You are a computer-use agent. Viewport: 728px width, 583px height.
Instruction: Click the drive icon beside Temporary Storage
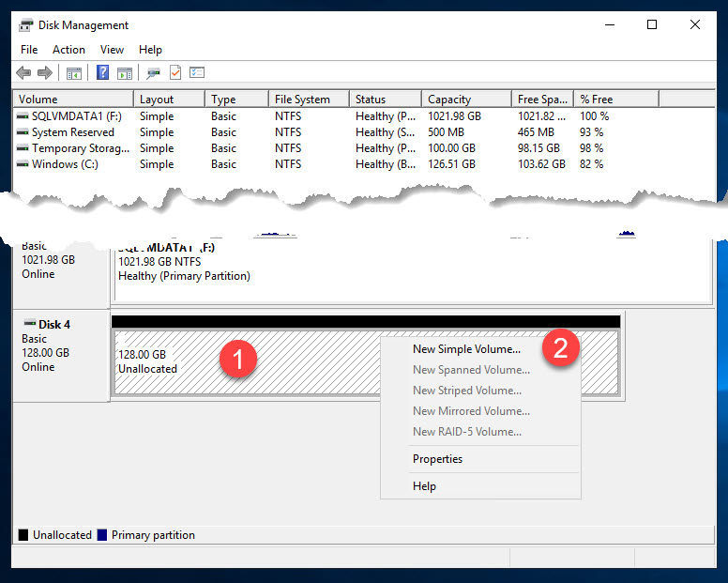click(x=23, y=148)
